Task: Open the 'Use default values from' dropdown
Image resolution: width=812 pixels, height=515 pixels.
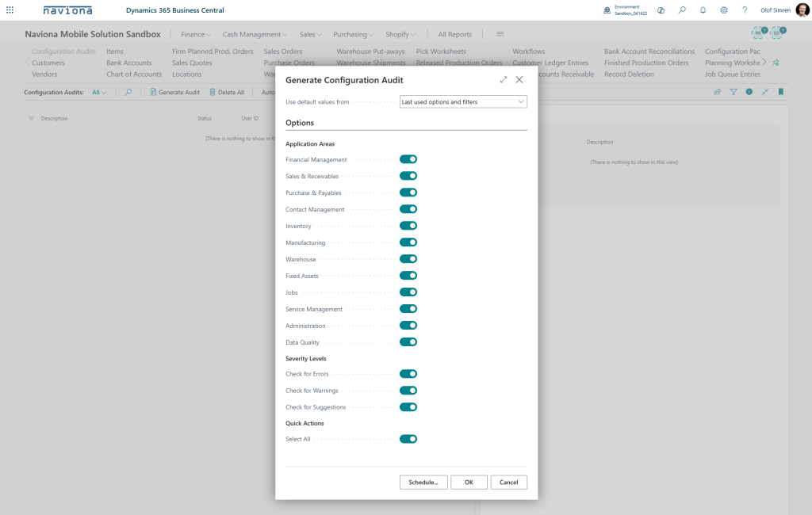Action: point(463,102)
